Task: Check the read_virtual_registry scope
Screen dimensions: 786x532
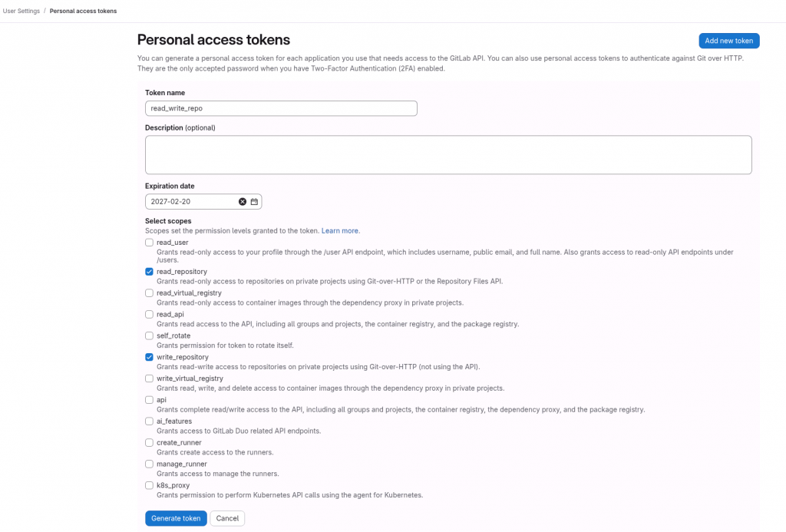Action: (x=150, y=292)
